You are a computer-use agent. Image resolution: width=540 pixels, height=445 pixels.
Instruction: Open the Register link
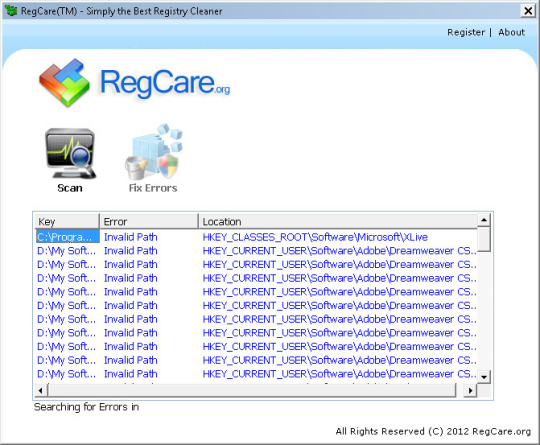466,32
